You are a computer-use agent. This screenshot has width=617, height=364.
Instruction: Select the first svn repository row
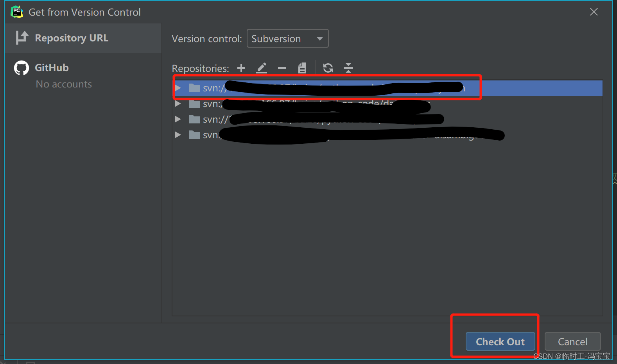pos(387,88)
